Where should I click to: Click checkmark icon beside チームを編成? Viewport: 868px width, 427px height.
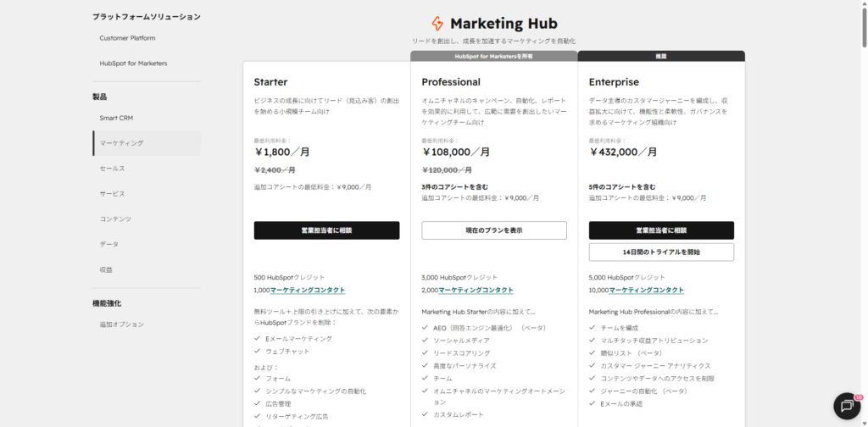[593, 328]
